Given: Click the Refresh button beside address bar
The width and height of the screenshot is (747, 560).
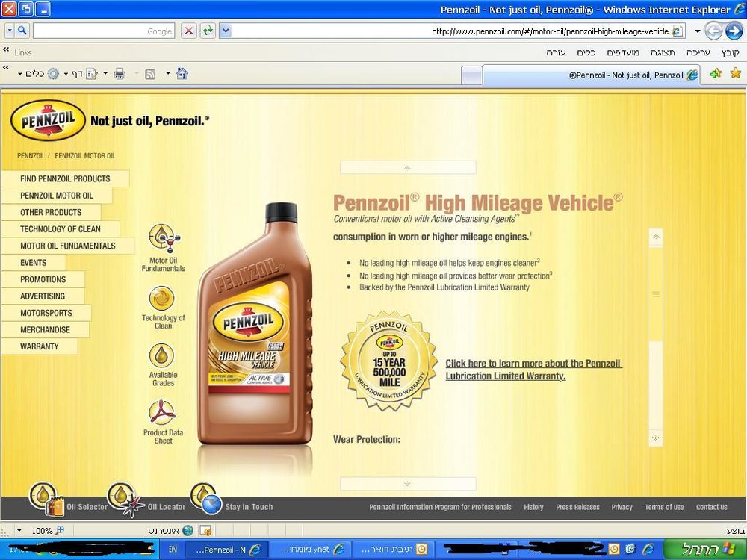Looking at the screenshot, I should (207, 31).
